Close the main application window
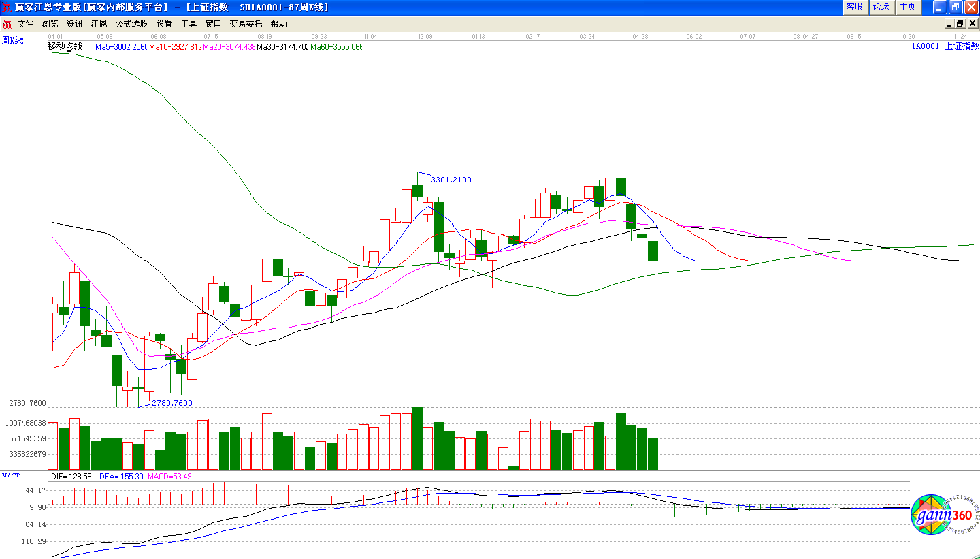The image size is (980, 559). pos(971,7)
